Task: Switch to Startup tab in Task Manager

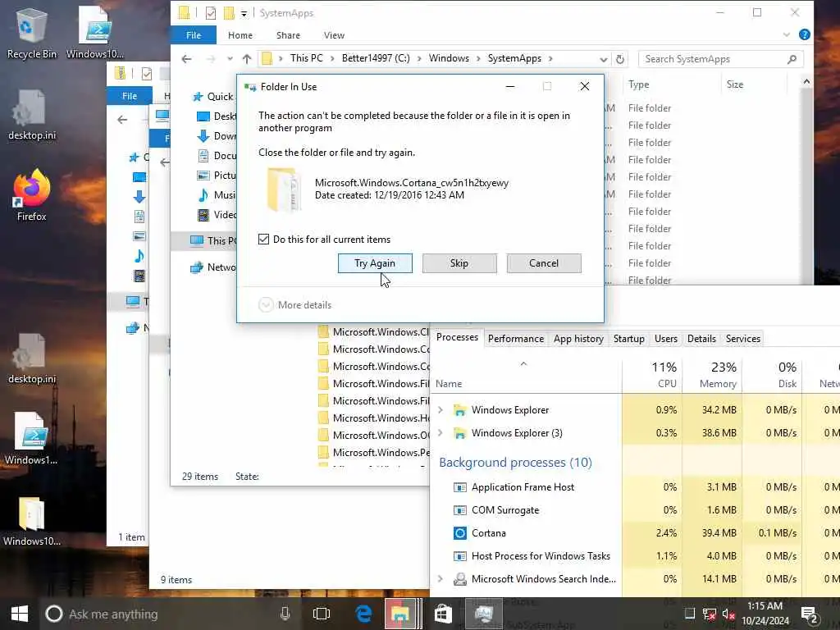Action: (x=628, y=339)
